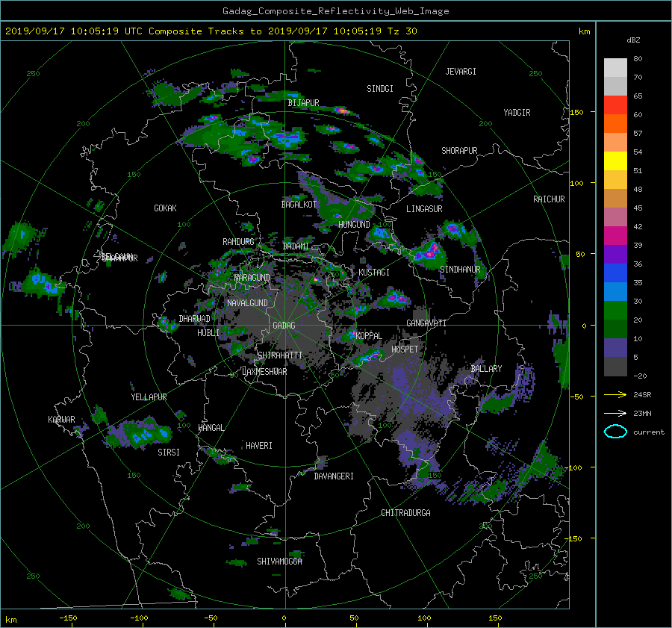
Task: Click the 150 mark on right km axis
Action: (577, 112)
